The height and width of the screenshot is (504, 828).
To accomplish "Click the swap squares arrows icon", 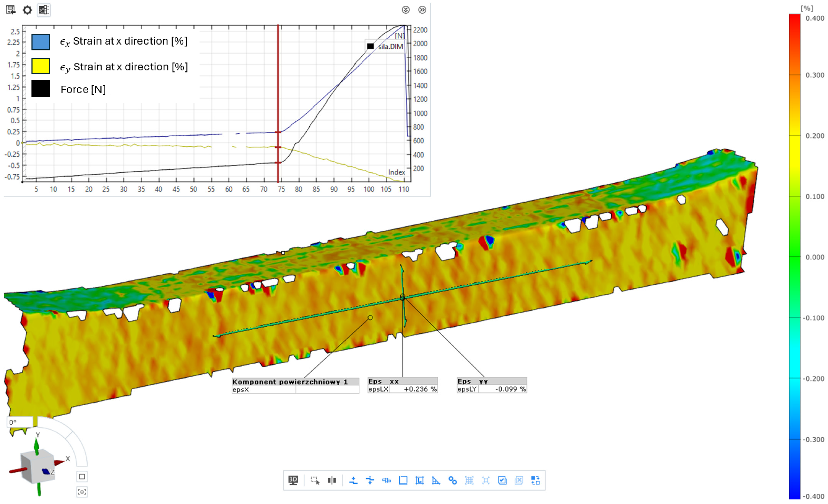I will point(535,480).
